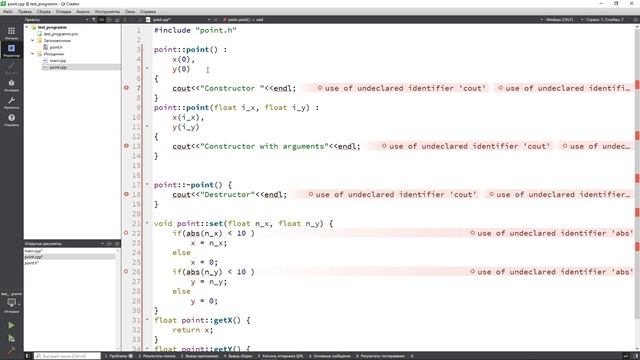This screenshot has width=640, height=360.
Task: Open the Отладка menu
Action: tap(63, 11)
